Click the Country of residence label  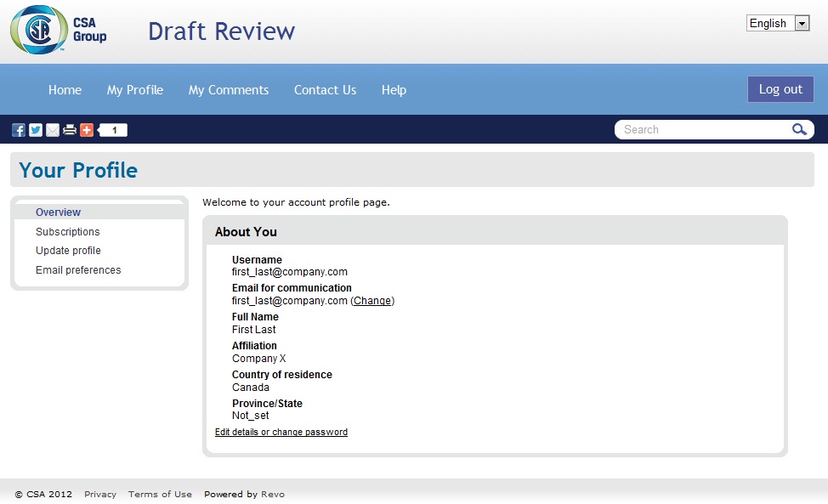[282, 375]
